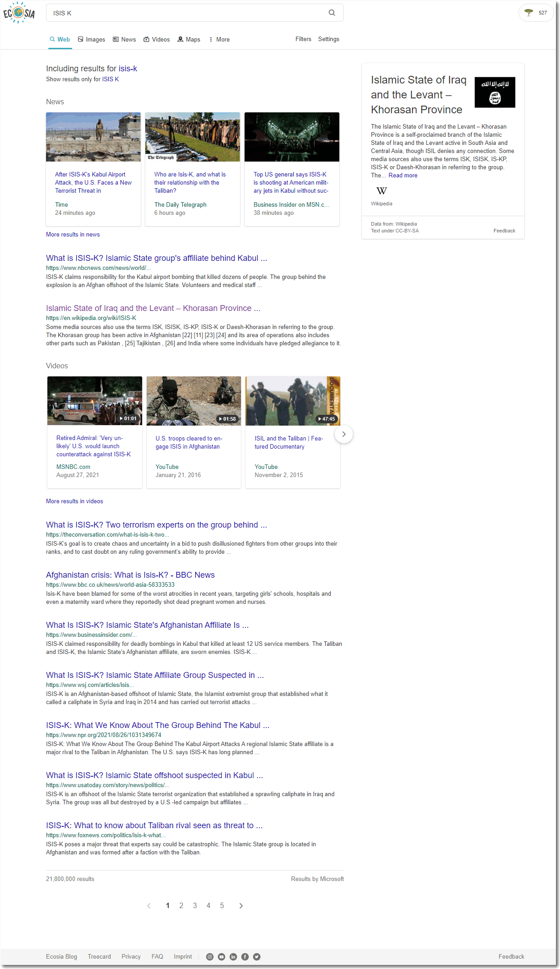Open 'ISIL and the Taliban' documentary link
The width and height of the screenshot is (560, 969).
[289, 442]
